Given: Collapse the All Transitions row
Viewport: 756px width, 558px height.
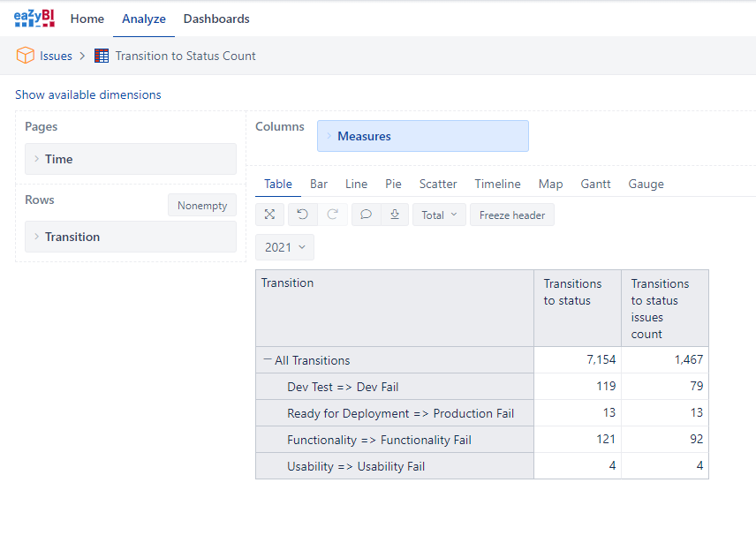Looking at the screenshot, I should click(267, 359).
